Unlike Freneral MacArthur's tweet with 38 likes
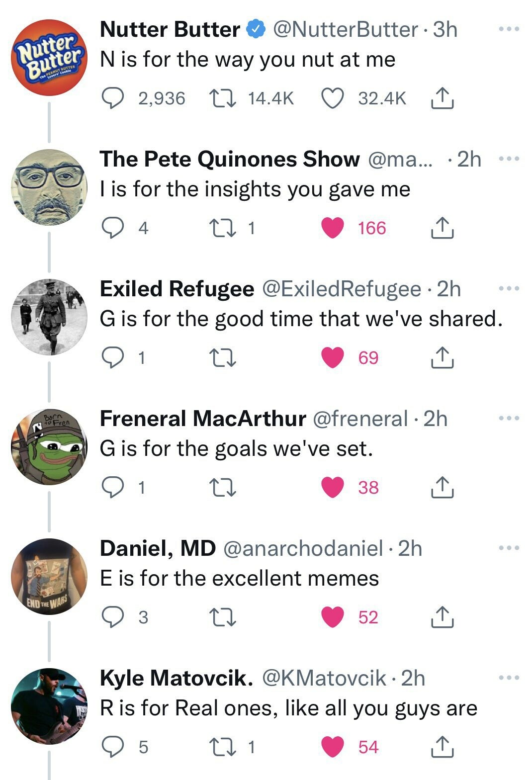The image size is (532, 780). point(333,488)
